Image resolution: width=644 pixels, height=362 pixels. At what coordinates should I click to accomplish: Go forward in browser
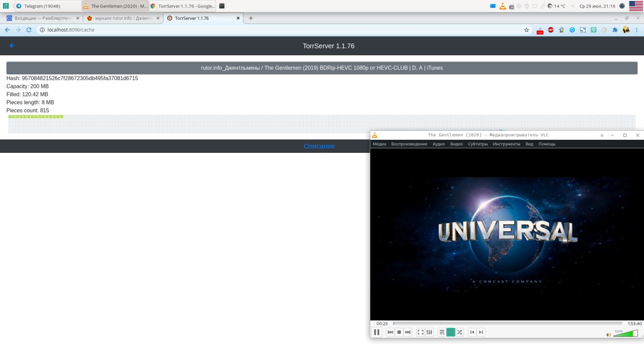(x=18, y=30)
